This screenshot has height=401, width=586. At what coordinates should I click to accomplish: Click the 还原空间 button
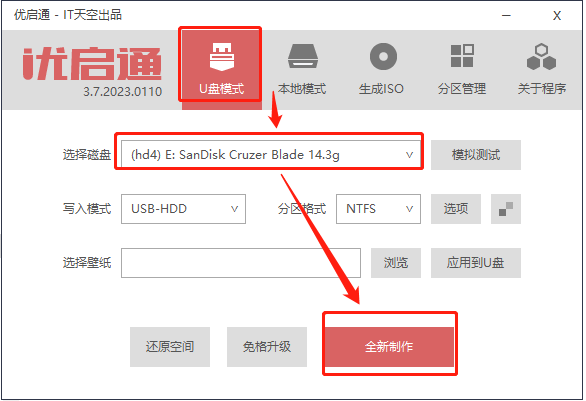tap(170, 347)
